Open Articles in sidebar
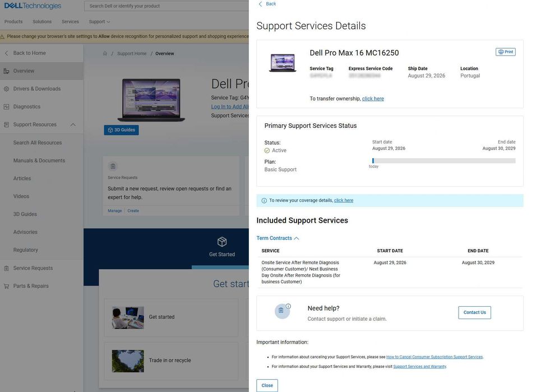 [x=22, y=178]
